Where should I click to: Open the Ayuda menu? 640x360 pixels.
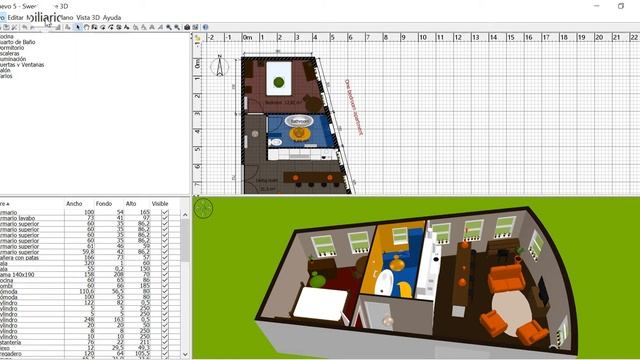pos(112,18)
